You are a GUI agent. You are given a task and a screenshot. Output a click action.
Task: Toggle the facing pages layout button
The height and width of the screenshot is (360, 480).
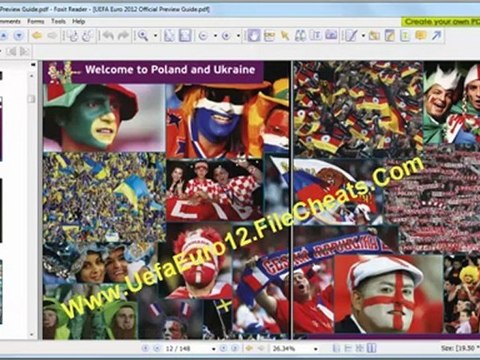(372, 348)
